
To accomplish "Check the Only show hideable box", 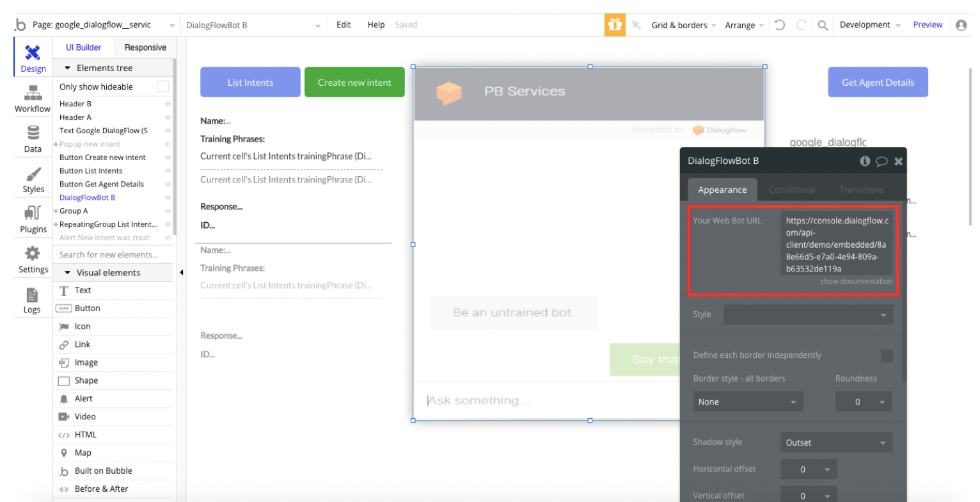I will click(x=163, y=86).
